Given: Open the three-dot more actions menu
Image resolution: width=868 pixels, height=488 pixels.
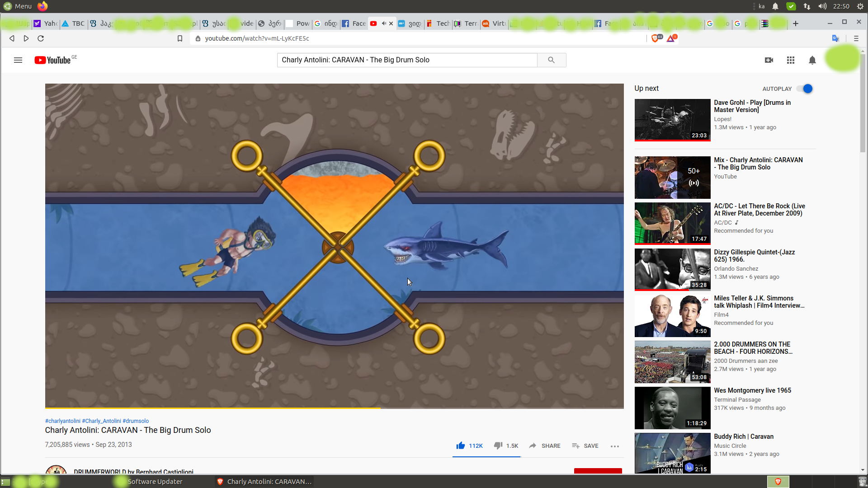Looking at the screenshot, I should click(614, 446).
